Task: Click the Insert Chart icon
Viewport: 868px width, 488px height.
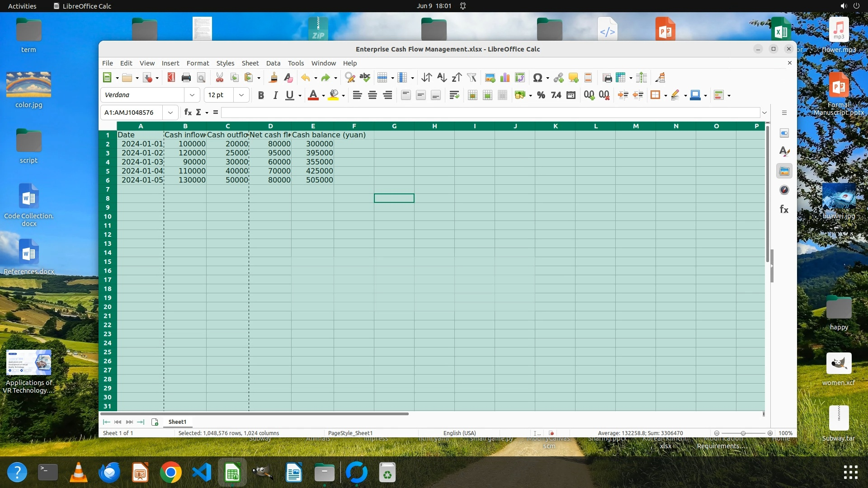Action: pyautogui.click(x=505, y=78)
